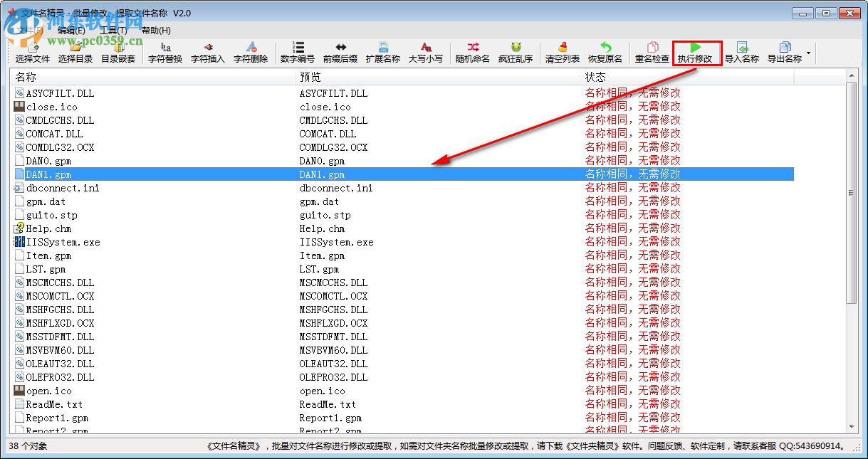Sort by the 状态 column header
The width and height of the screenshot is (868, 459).
coord(687,77)
